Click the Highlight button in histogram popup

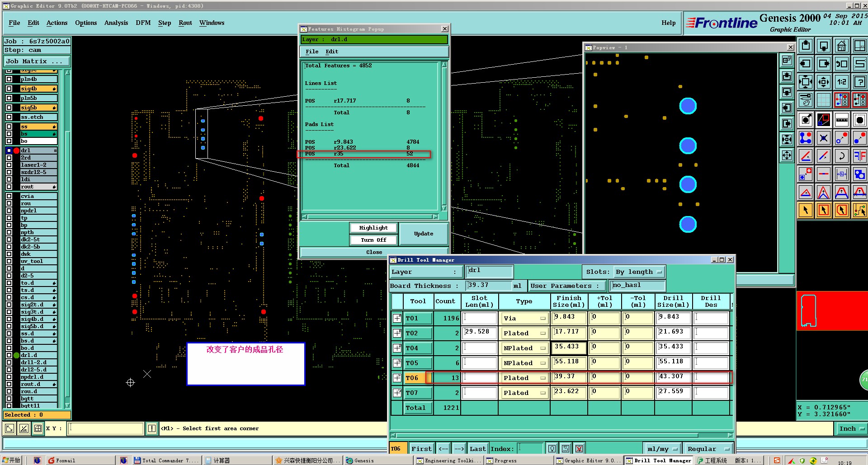click(373, 228)
